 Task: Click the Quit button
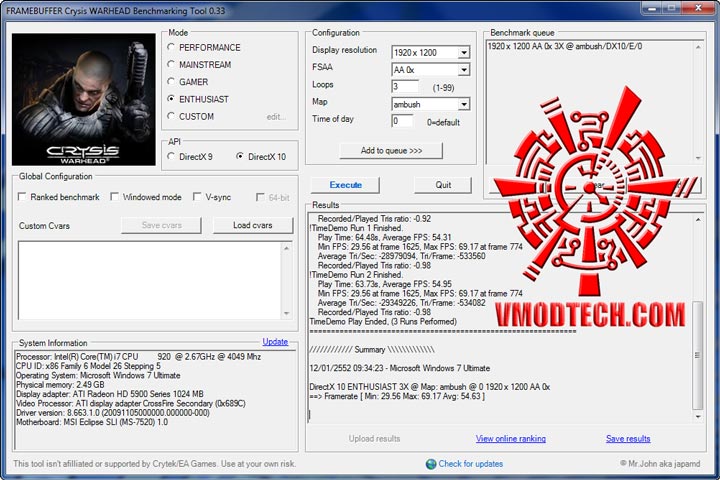click(443, 185)
